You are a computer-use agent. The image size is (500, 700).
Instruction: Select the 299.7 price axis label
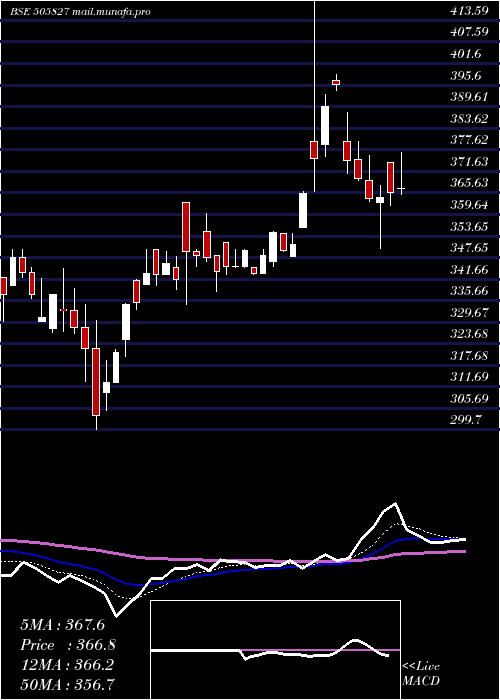[x=466, y=420]
